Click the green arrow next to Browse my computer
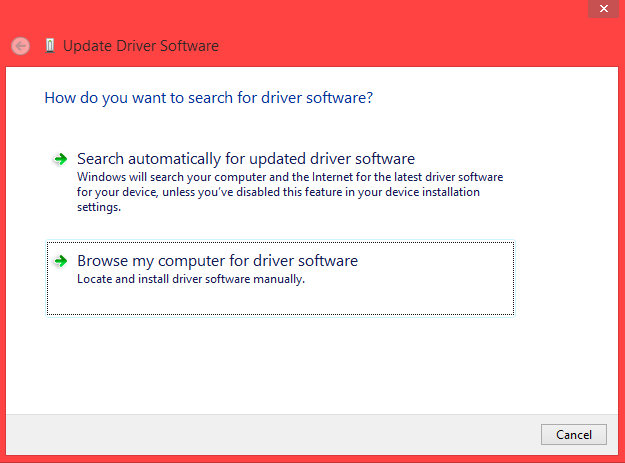This screenshot has width=625, height=463. pos(61,261)
